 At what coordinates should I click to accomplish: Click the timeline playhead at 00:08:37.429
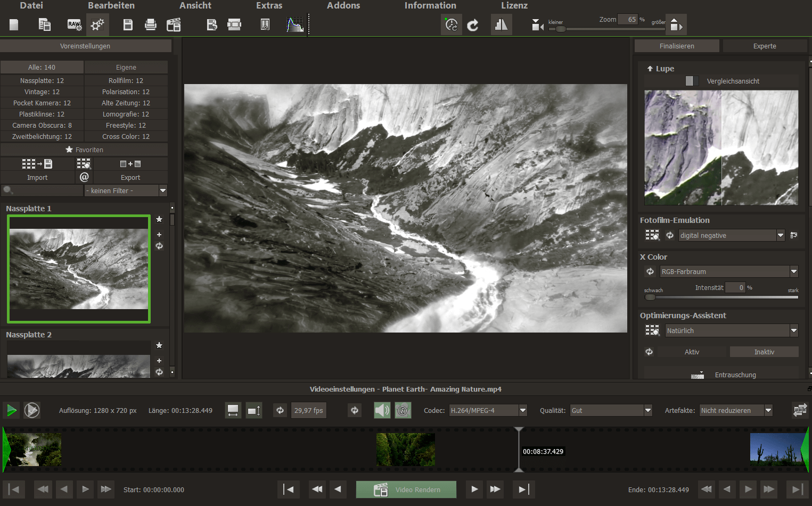tap(519, 450)
